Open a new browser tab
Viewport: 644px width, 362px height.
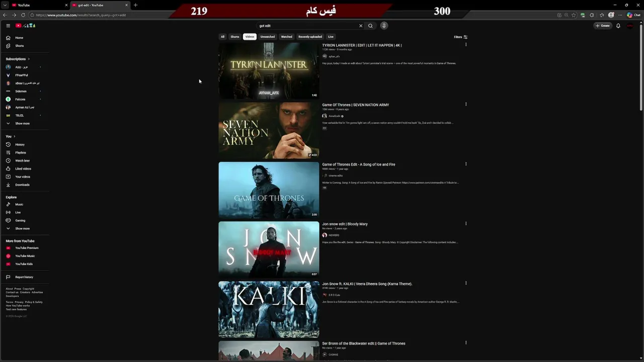point(135,5)
